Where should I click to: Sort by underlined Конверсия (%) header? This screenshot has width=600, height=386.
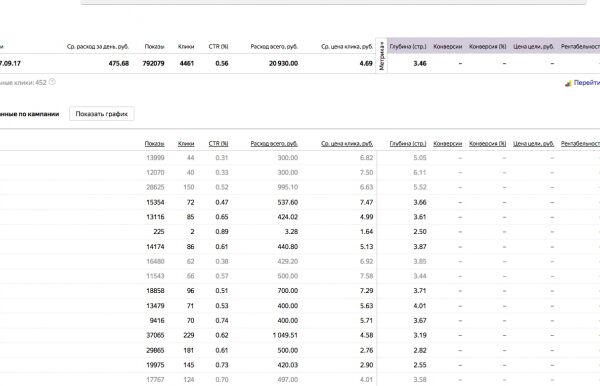click(488, 143)
